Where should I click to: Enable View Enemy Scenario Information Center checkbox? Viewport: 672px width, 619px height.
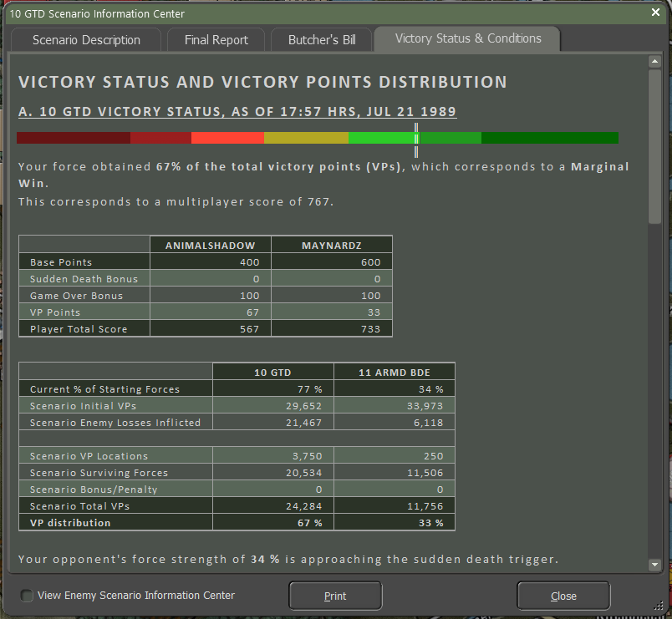[x=27, y=596]
